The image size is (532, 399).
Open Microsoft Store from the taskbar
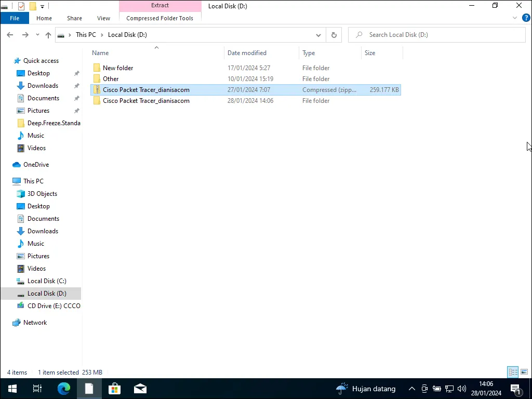(114, 389)
